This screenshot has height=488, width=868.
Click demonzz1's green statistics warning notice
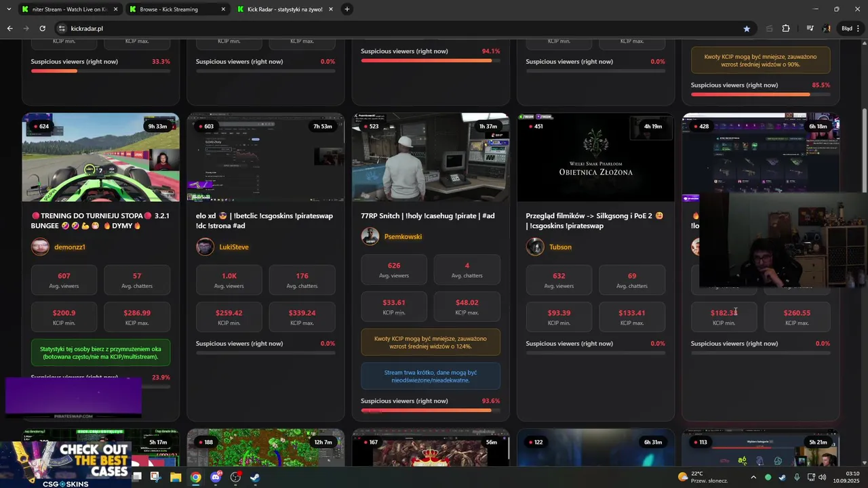coord(100,352)
